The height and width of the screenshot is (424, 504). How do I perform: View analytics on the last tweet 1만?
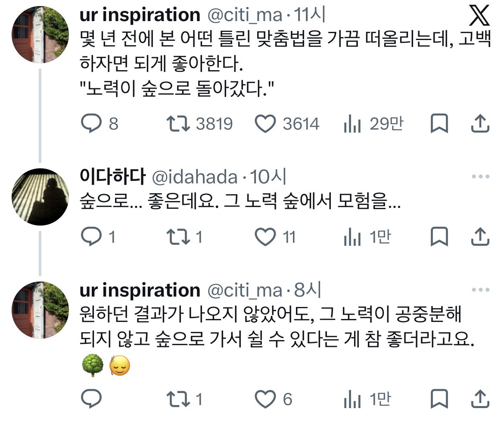(352, 399)
